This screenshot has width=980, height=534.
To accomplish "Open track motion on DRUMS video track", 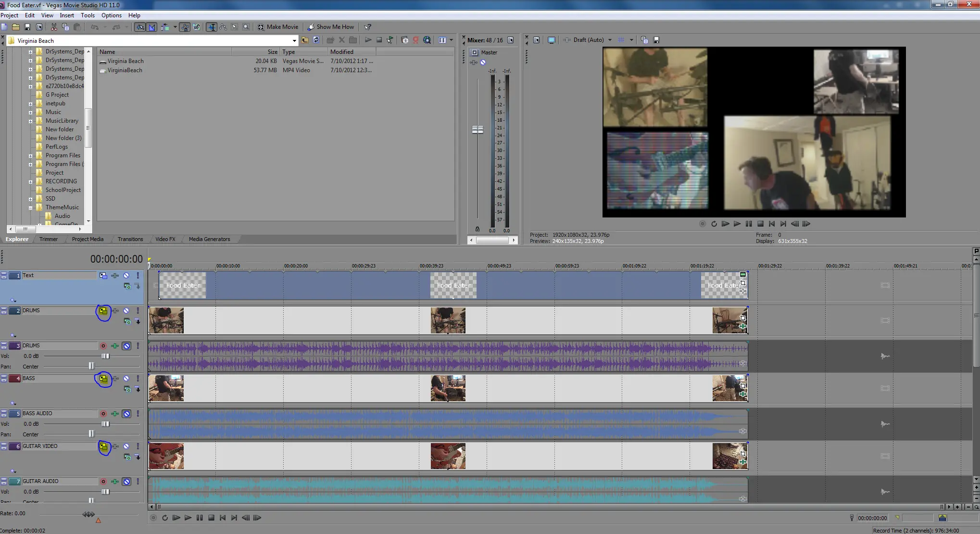I will tap(103, 311).
